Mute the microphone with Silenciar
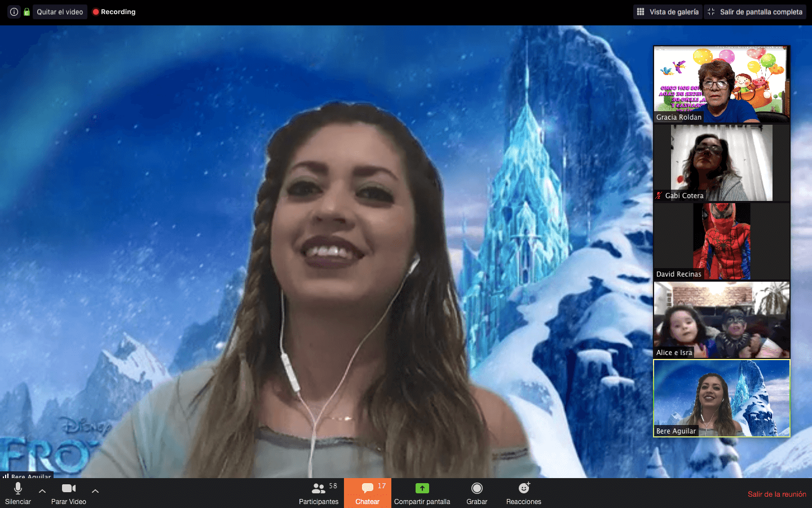The image size is (812, 508). click(18, 493)
